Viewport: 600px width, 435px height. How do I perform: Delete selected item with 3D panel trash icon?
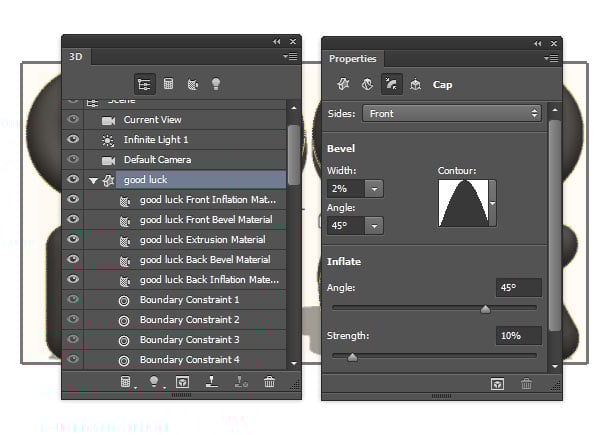coord(269,382)
